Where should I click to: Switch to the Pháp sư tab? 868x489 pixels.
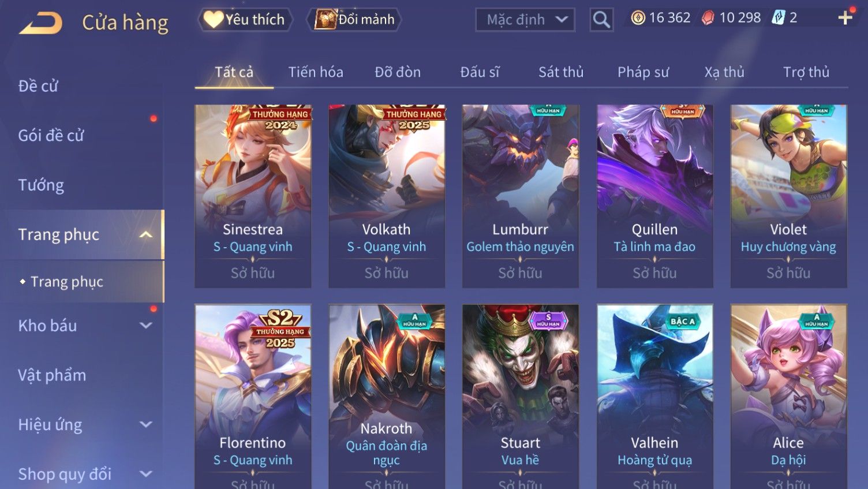[x=643, y=72]
